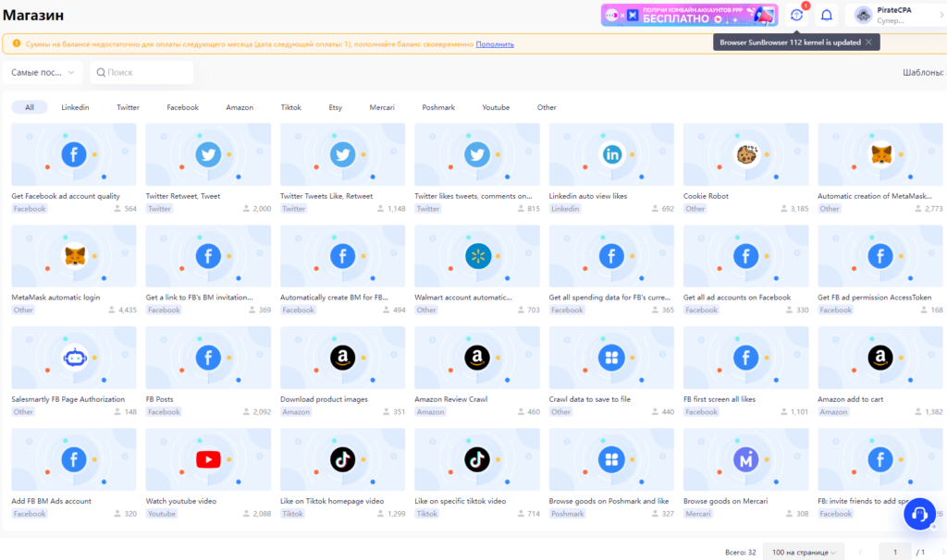Click the Cookie Robot cookie icon
This screenshot has width=947, height=560.
click(x=746, y=154)
